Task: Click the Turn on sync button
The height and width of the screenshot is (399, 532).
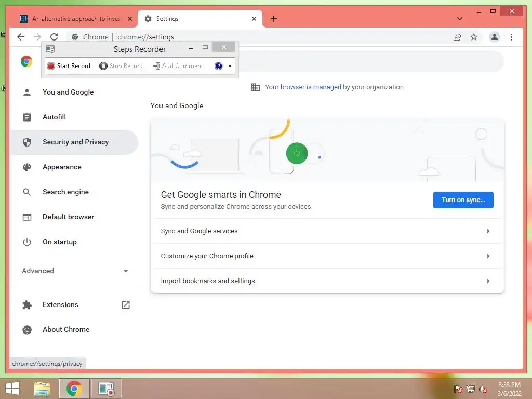Action: 463,200
